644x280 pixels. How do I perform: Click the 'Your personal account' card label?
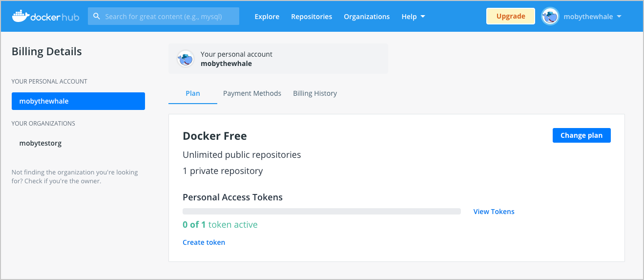point(236,54)
